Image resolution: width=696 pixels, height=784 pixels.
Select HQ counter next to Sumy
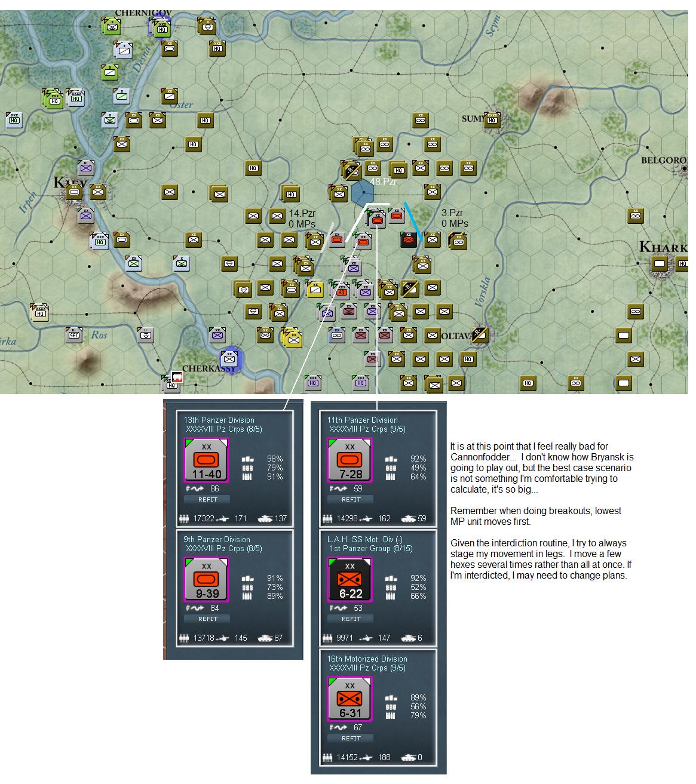coord(492,119)
